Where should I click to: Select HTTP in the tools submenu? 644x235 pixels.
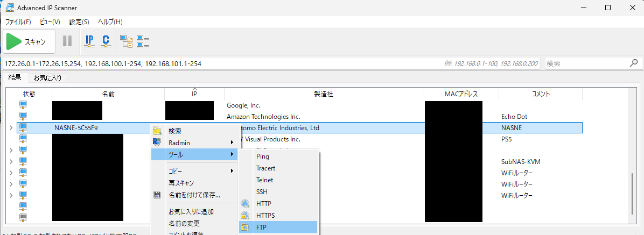click(279, 203)
